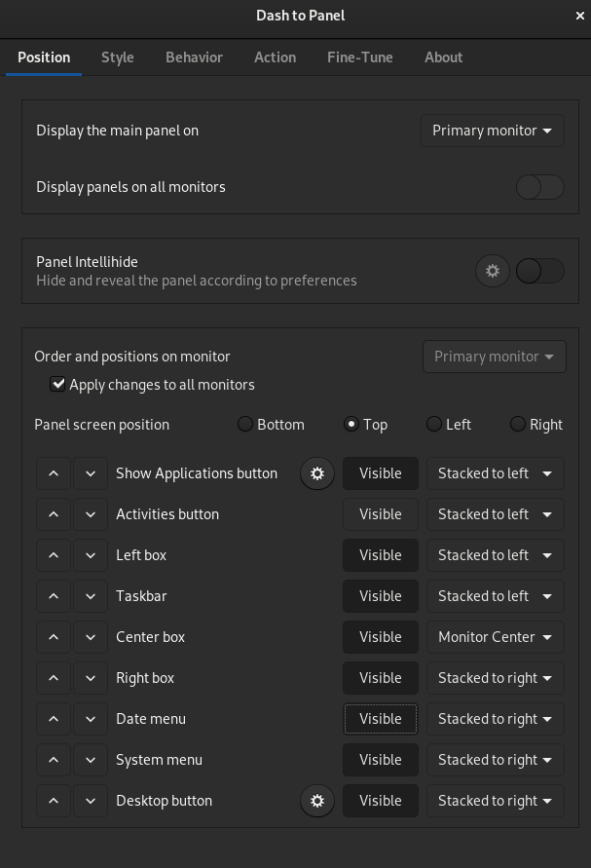This screenshot has width=591, height=868.
Task: Move Show Applications button up
Action: pos(54,473)
